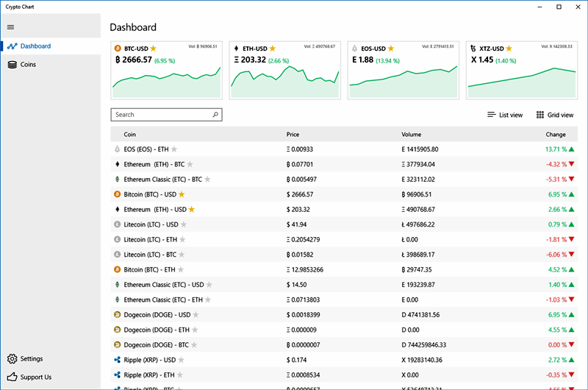Unfavorite EOS-USD card star

(x=391, y=49)
